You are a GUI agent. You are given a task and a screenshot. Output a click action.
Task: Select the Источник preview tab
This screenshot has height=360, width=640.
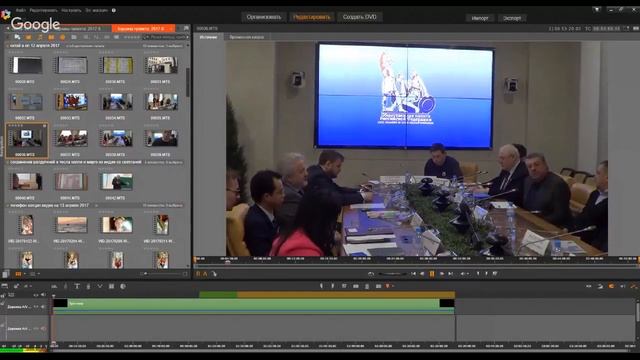(x=209, y=37)
